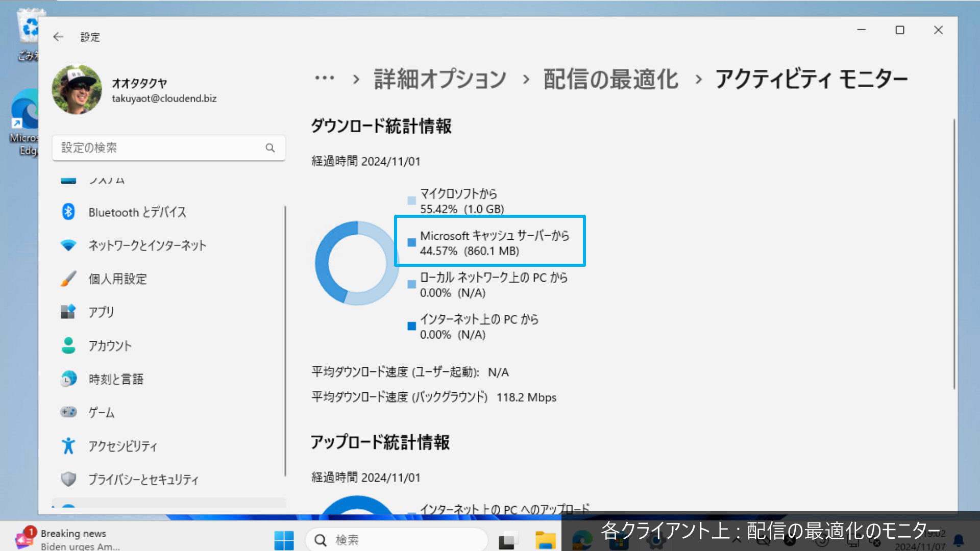Click the paintbrush personalization icon
Image resolution: width=980 pixels, height=551 pixels.
pyautogui.click(x=68, y=279)
